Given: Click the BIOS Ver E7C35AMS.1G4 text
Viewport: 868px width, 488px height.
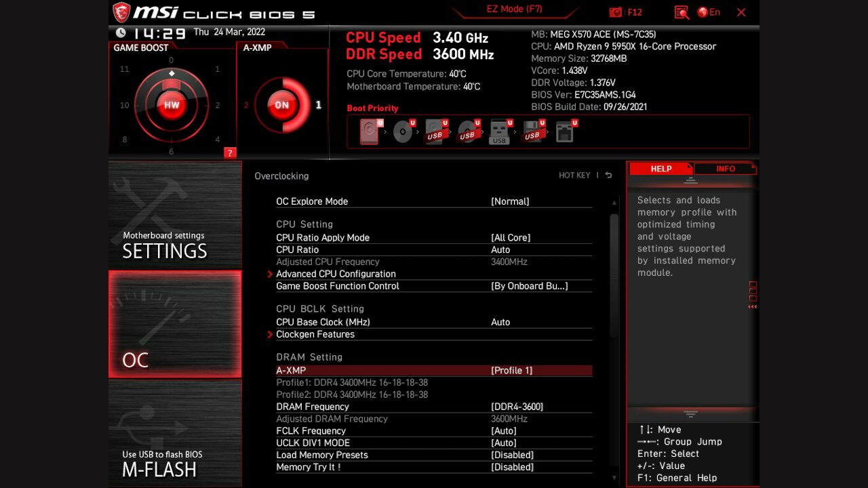Looking at the screenshot, I should [583, 95].
